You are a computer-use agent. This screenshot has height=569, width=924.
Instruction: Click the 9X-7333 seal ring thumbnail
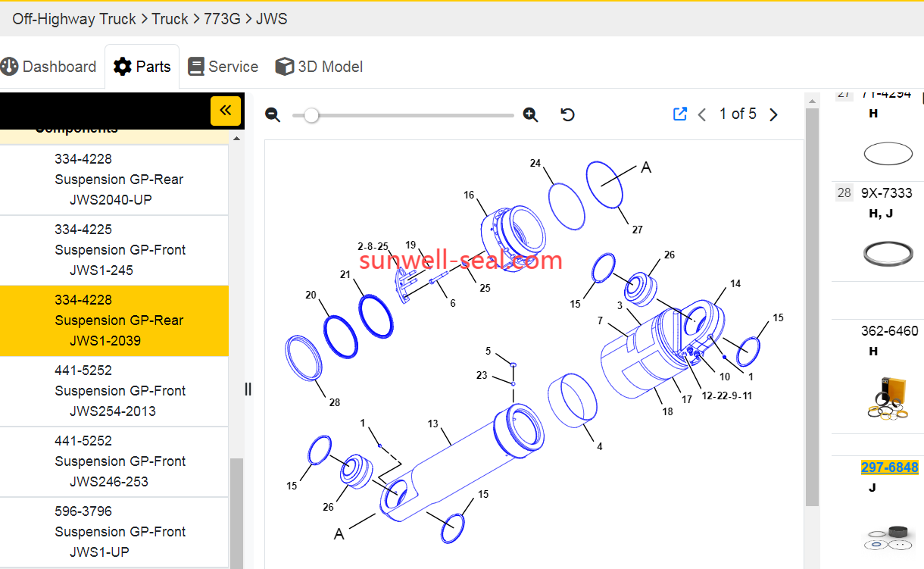click(888, 252)
